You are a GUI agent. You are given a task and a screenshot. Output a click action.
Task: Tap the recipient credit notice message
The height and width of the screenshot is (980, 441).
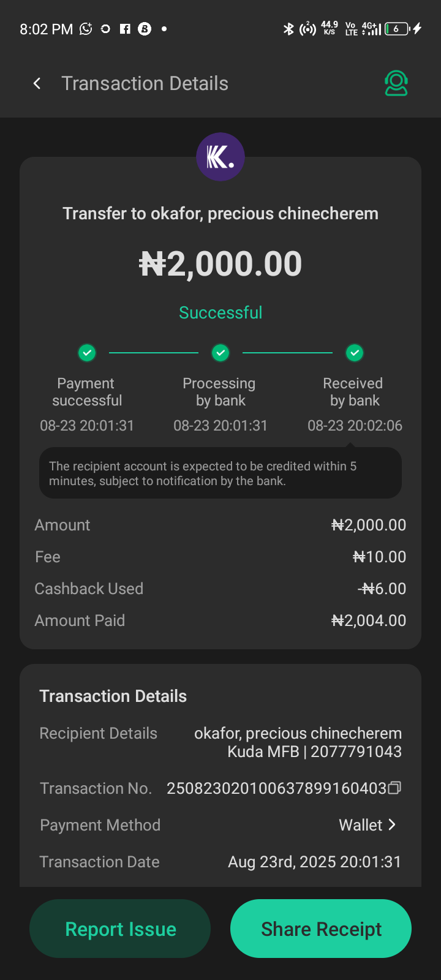click(x=221, y=473)
